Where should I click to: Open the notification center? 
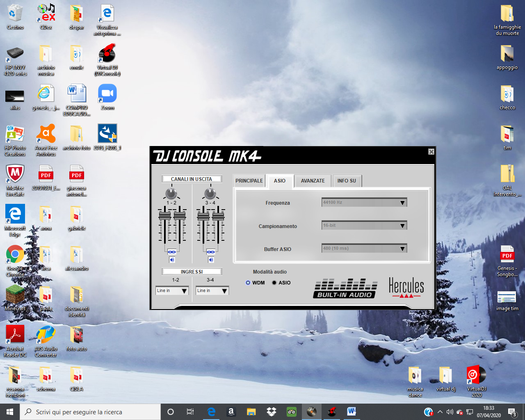click(512, 412)
